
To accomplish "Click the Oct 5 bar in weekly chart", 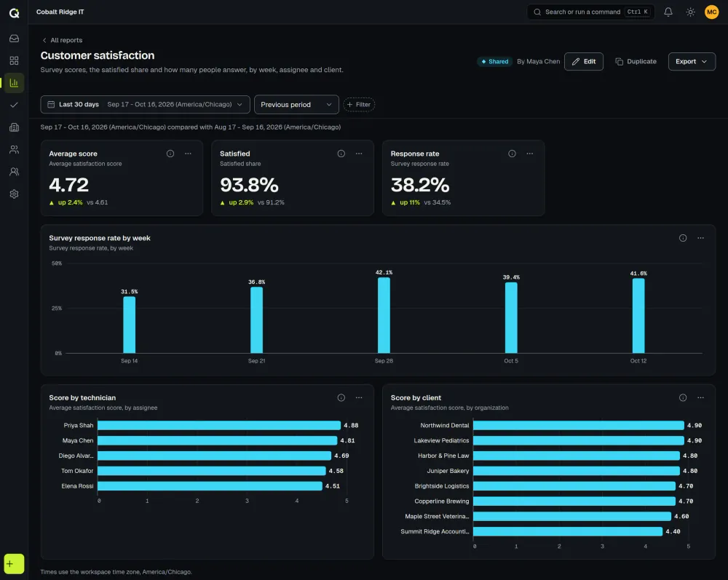I will point(511,318).
